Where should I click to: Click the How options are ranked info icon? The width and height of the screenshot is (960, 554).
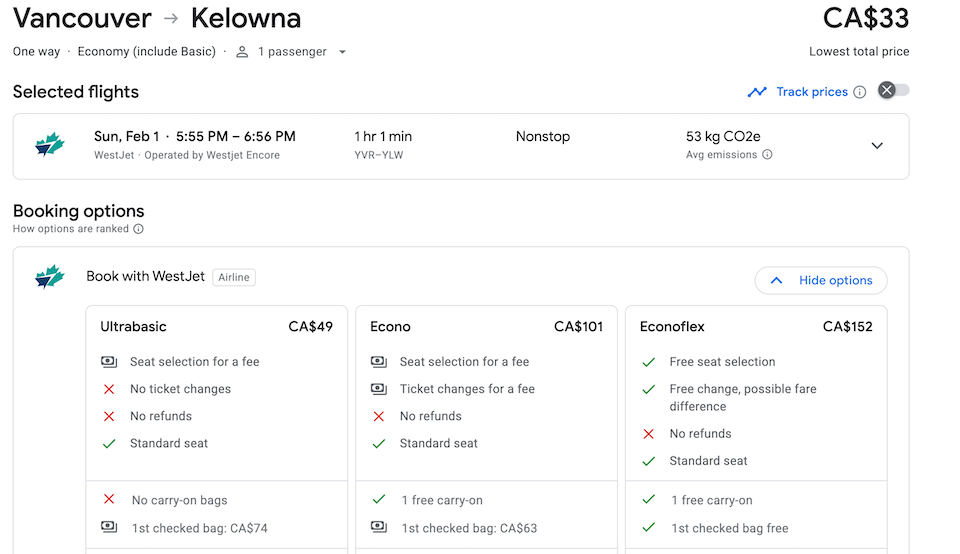(139, 229)
